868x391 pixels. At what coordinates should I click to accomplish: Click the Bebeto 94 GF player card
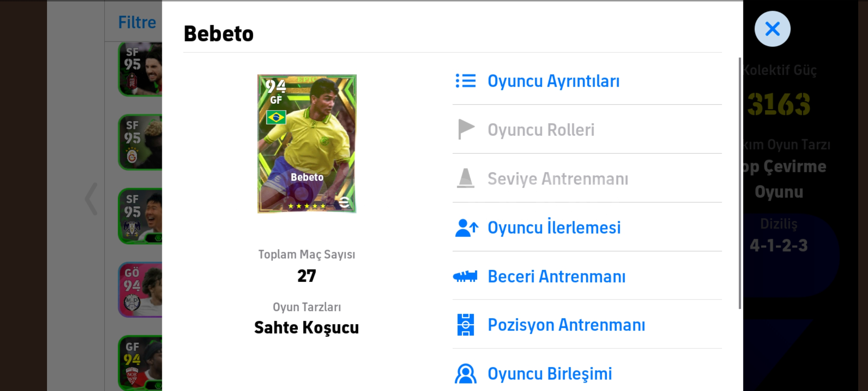307,144
